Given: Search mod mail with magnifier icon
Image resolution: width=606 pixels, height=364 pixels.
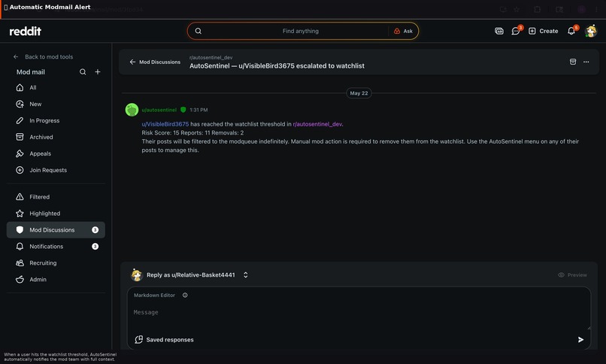Looking at the screenshot, I should (x=83, y=72).
